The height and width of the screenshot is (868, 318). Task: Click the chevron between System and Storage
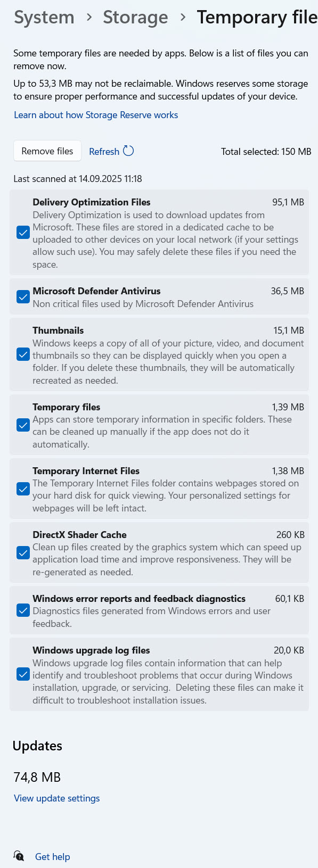click(89, 18)
